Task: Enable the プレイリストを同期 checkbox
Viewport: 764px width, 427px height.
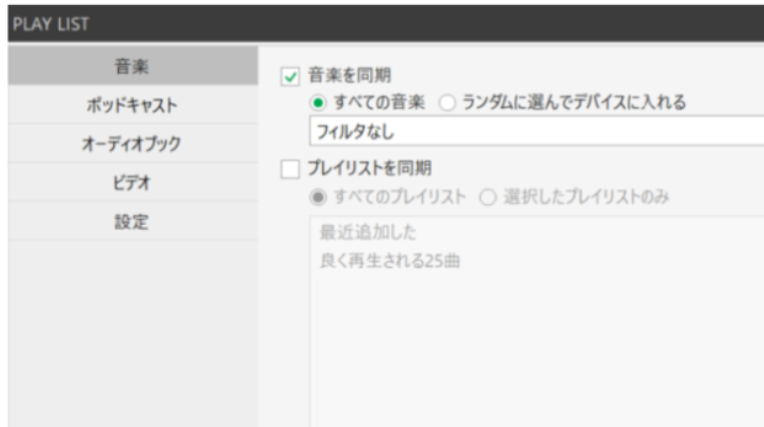Action: tap(291, 170)
